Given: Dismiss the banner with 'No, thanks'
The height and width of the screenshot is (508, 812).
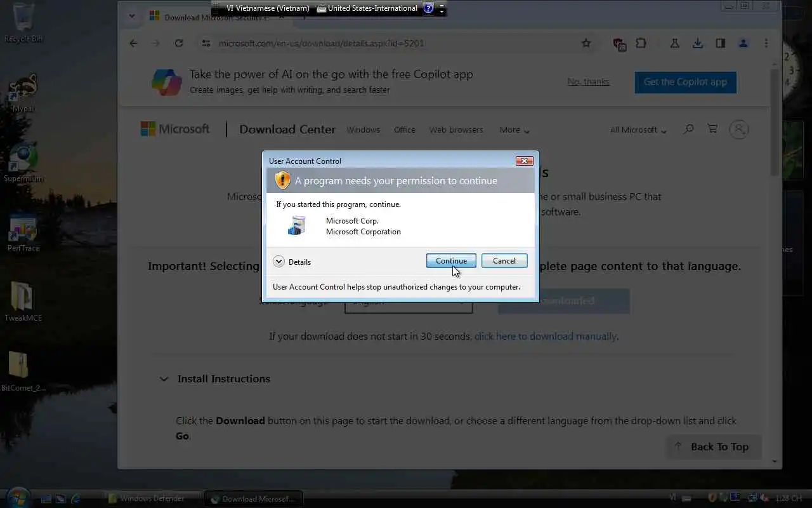Looking at the screenshot, I should click(588, 82).
